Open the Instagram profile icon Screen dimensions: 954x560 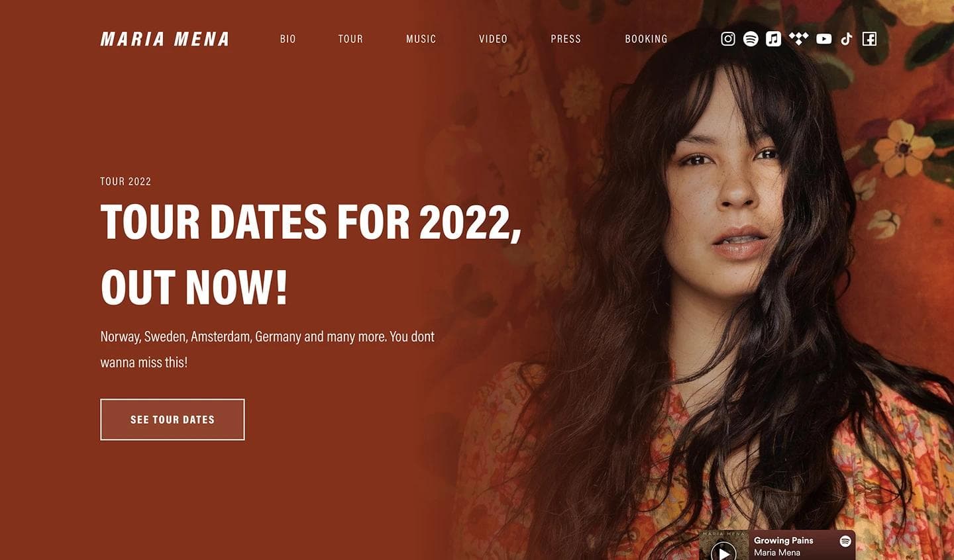pos(728,39)
